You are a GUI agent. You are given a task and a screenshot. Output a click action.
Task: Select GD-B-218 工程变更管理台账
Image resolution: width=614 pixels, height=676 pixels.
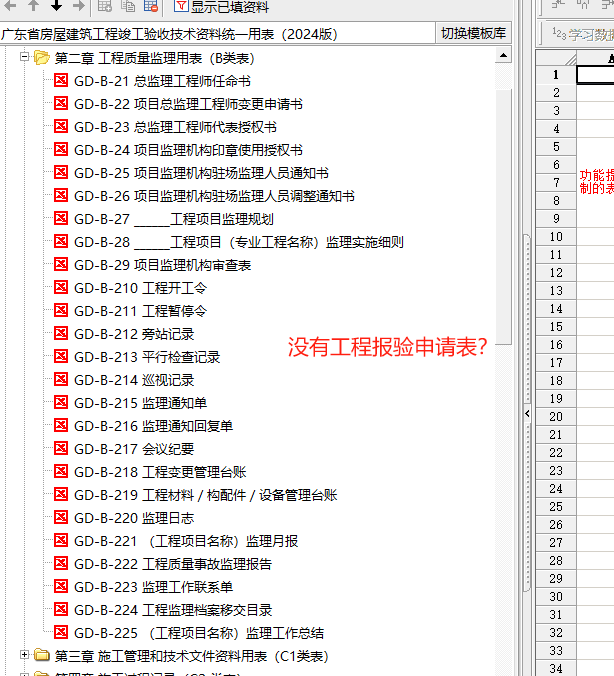160,472
